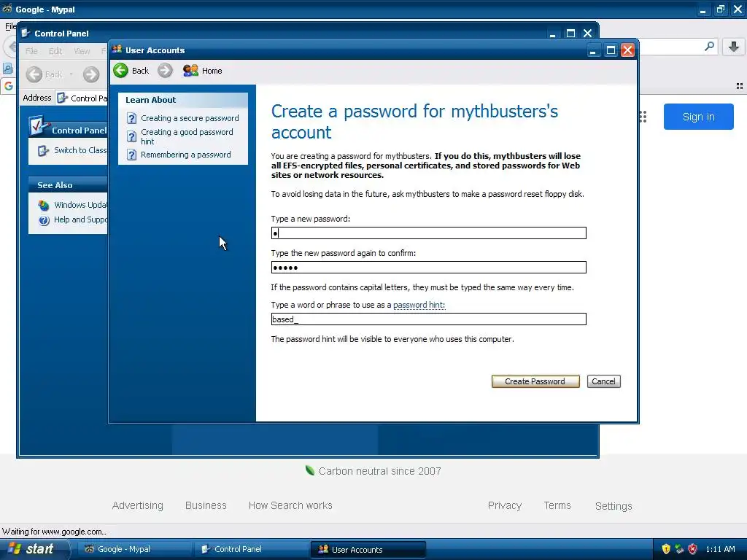Viewport: 747px width, 560px height.
Task: Open How Search works link
Action: 290,506
